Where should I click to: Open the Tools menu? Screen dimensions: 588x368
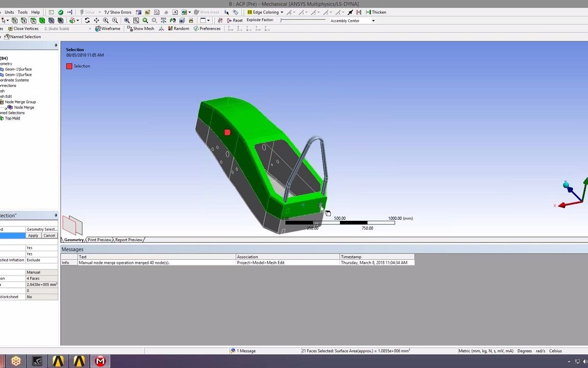pyautogui.click(x=22, y=12)
